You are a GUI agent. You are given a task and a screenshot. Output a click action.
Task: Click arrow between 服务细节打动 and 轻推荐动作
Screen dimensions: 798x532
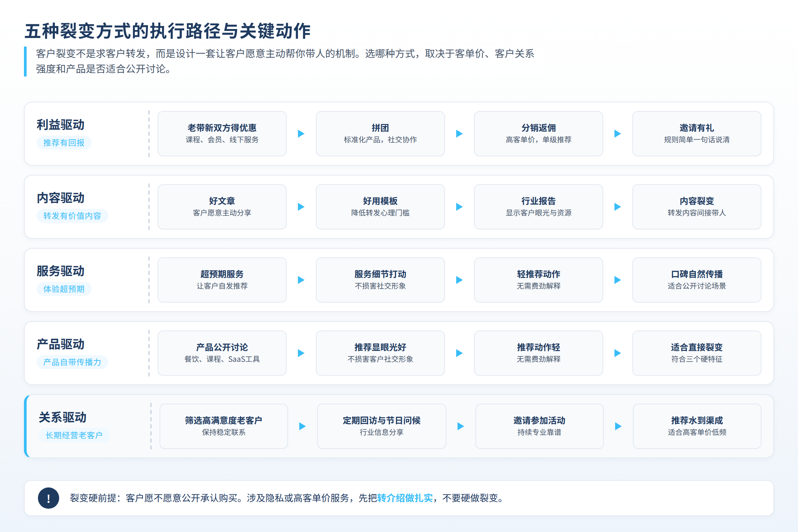460,280
